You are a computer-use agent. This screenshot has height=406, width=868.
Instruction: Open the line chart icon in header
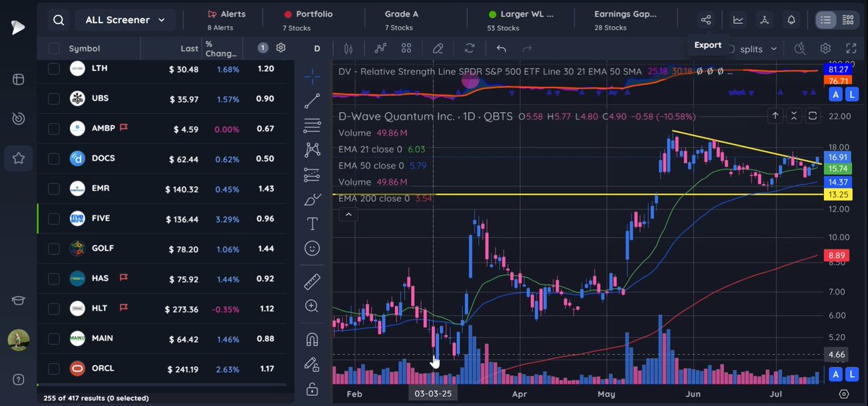[738, 20]
